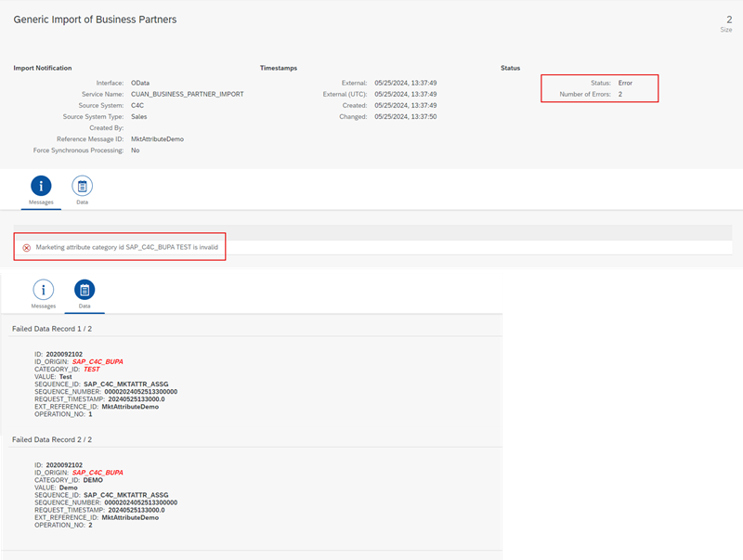Click the Changed timestamp 13:37:50
This screenshot has width=743, height=560.
(x=406, y=116)
